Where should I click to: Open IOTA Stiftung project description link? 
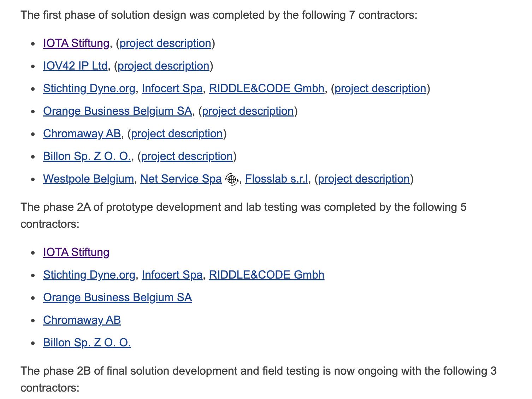click(165, 43)
